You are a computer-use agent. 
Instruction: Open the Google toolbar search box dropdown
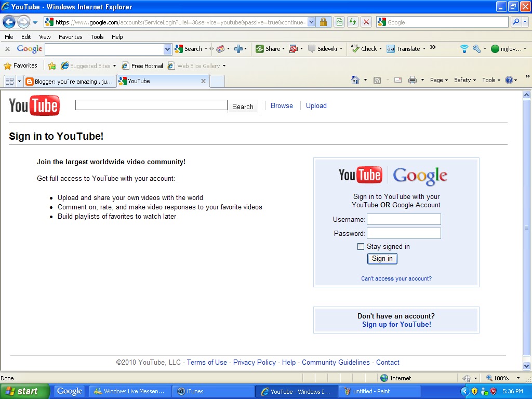click(167, 49)
